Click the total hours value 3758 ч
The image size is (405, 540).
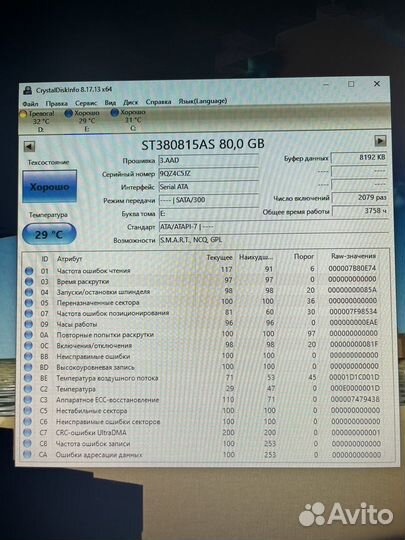[360, 211]
